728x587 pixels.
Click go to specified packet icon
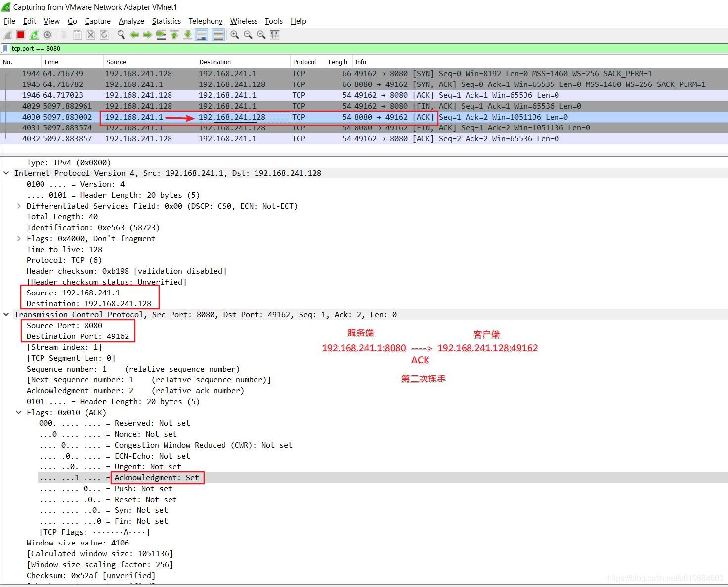pos(161,35)
